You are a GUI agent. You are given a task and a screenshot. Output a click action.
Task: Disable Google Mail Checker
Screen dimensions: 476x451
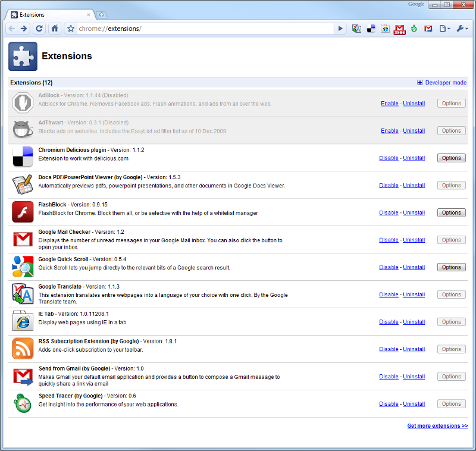pyautogui.click(x=389, y=240)
